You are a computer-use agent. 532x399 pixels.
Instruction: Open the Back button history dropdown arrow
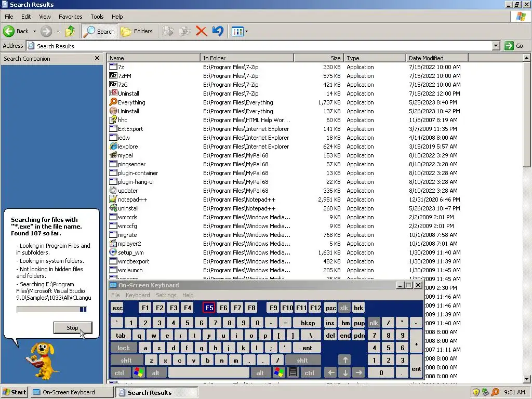34,32
